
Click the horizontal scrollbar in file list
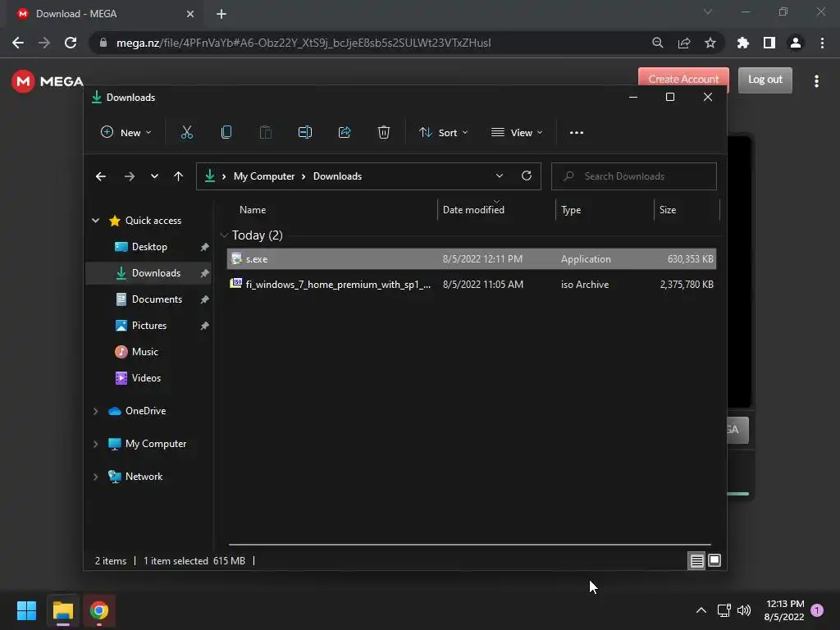(x=469, y=545)
